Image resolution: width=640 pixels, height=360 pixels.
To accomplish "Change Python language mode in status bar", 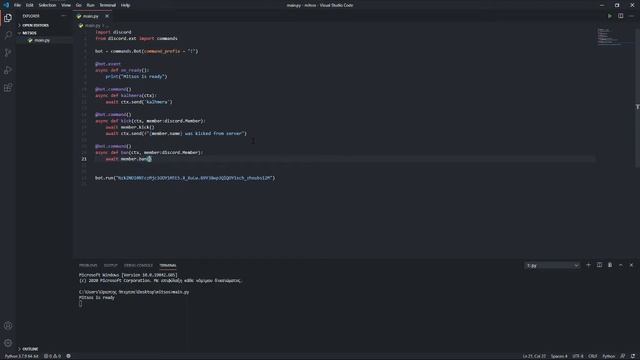I will 608,356.
